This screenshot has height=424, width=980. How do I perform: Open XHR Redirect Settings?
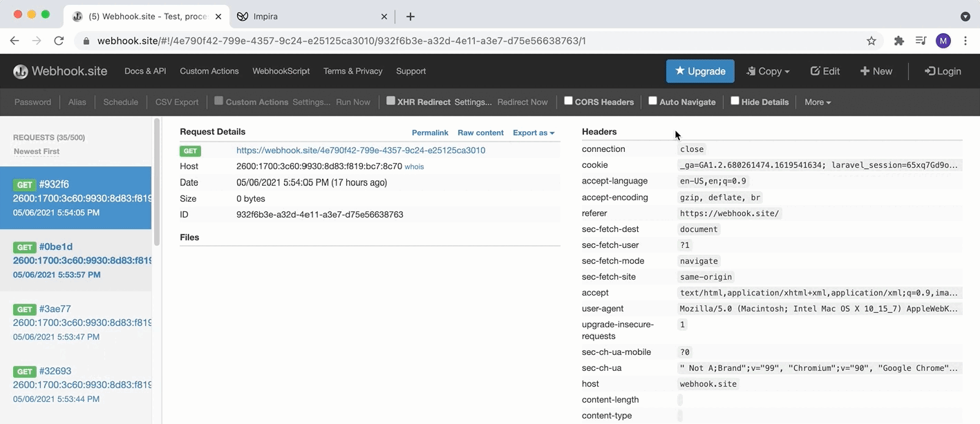pyautogui.click(x=473, y=102)
